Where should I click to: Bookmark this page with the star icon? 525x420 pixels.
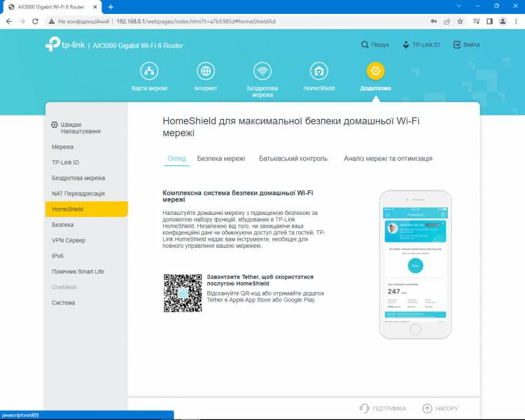pos(460,22)
